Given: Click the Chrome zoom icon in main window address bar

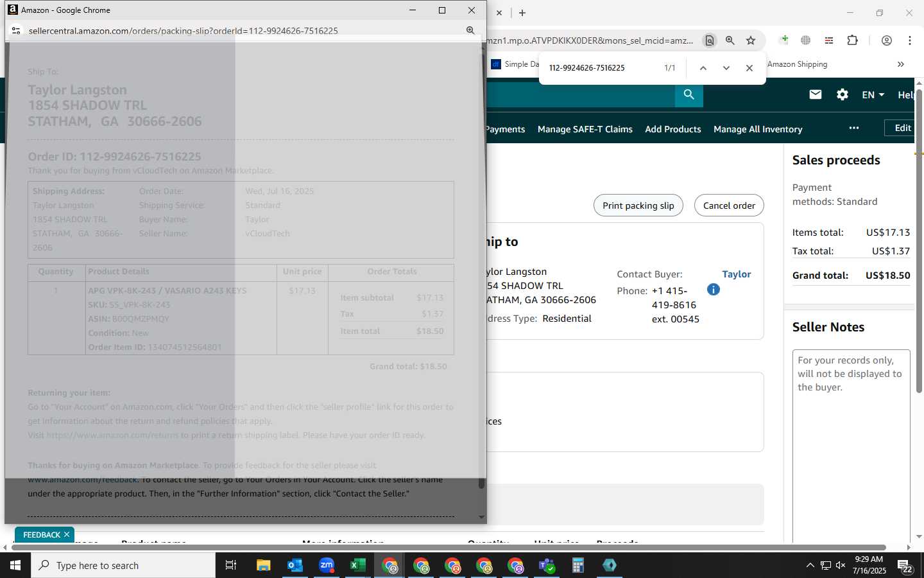Looking at the screenshot, I should click(x=730, y=40).
